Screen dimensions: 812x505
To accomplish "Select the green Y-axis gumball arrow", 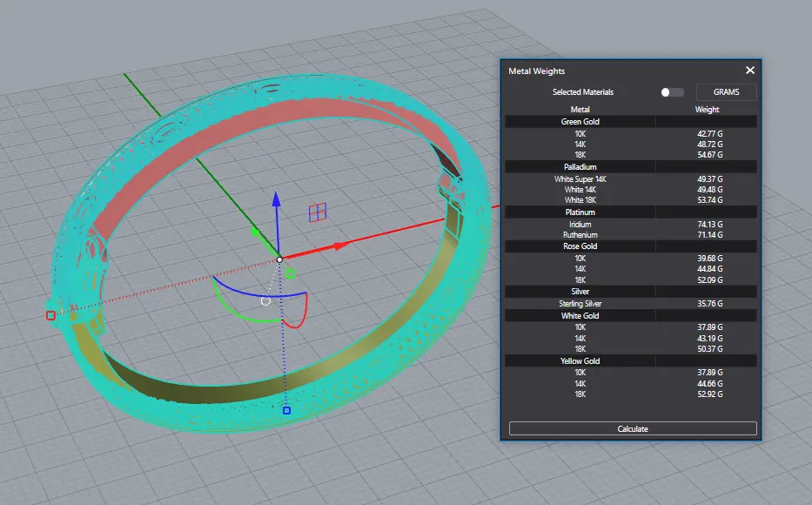I will [255, 232].
